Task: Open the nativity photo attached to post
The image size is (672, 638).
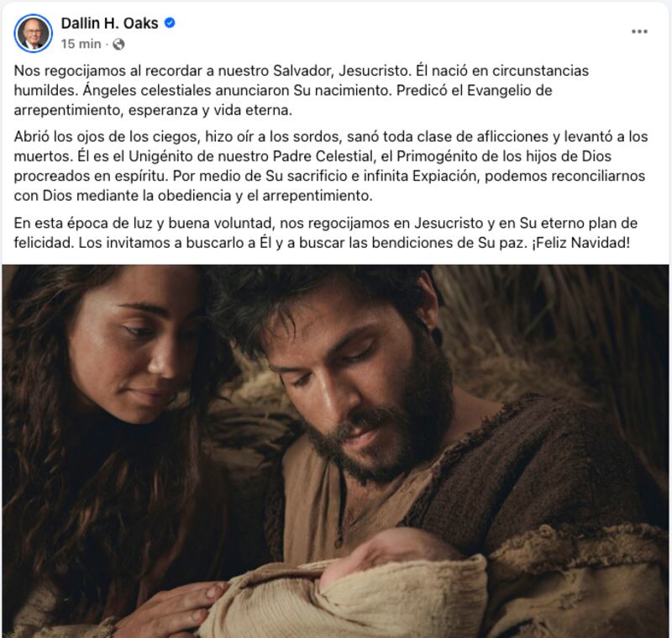Action: coord(335,451)
